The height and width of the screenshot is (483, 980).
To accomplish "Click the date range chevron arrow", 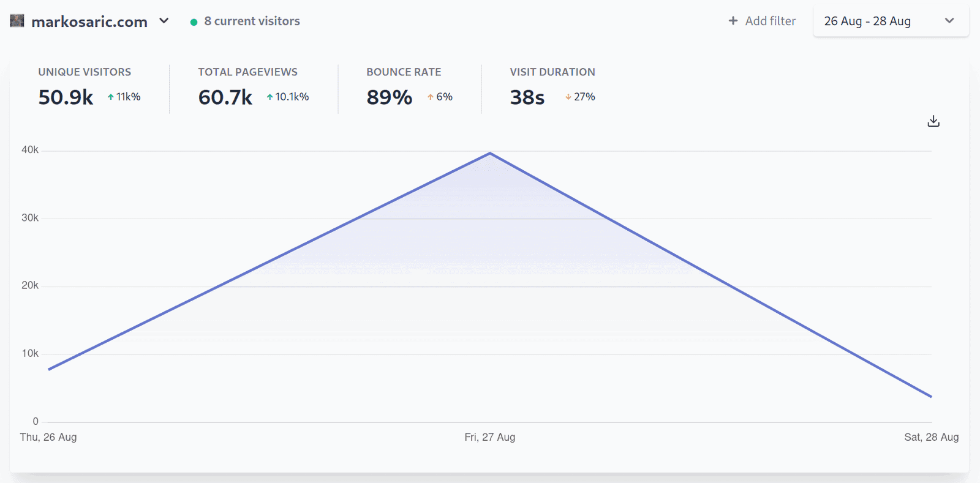I will (x=949, y=21).
